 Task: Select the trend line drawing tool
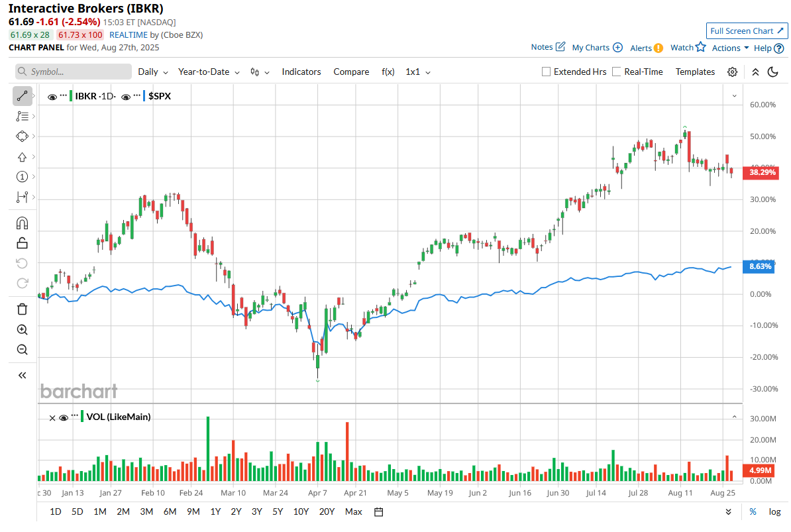(23, 96)
